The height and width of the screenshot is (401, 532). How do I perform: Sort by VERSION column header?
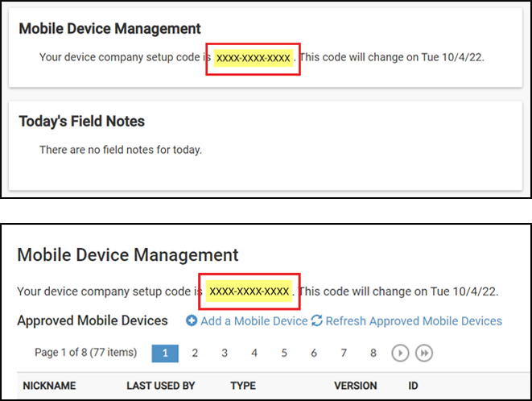(x=356, y=386)
